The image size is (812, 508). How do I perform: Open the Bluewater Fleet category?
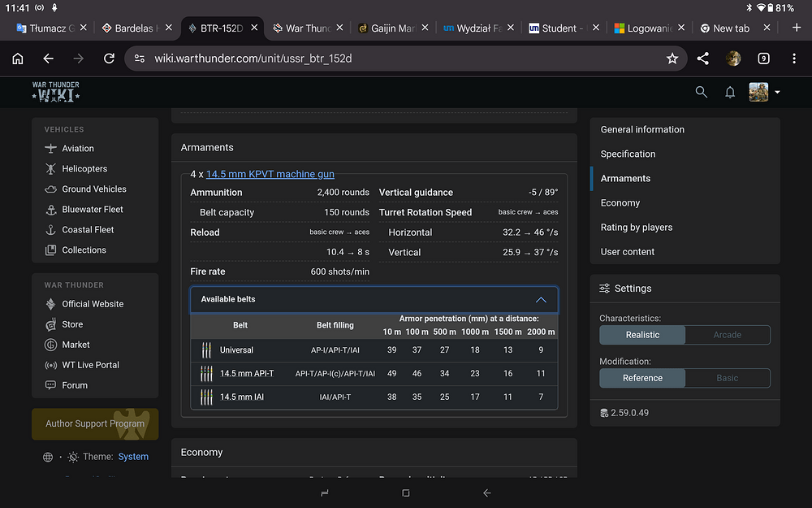pyautogui.click(x=84, y=210)
